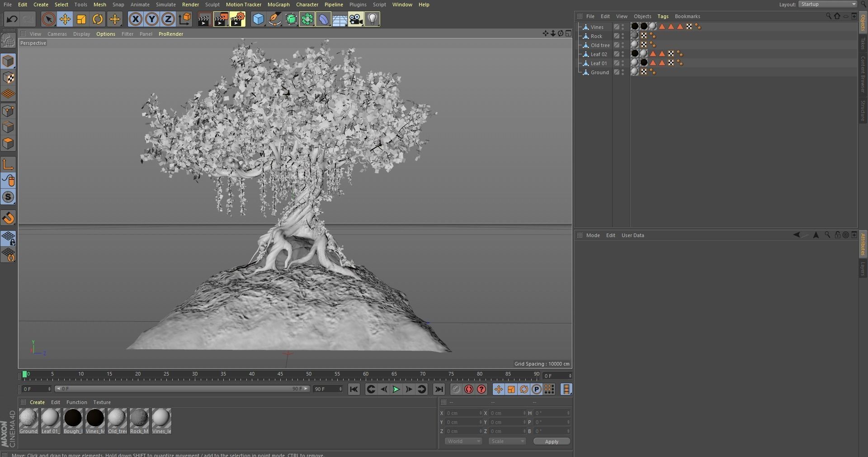Open the Create menu in menu bar
This screenshot has width=868, height=457.
(41, 5)
